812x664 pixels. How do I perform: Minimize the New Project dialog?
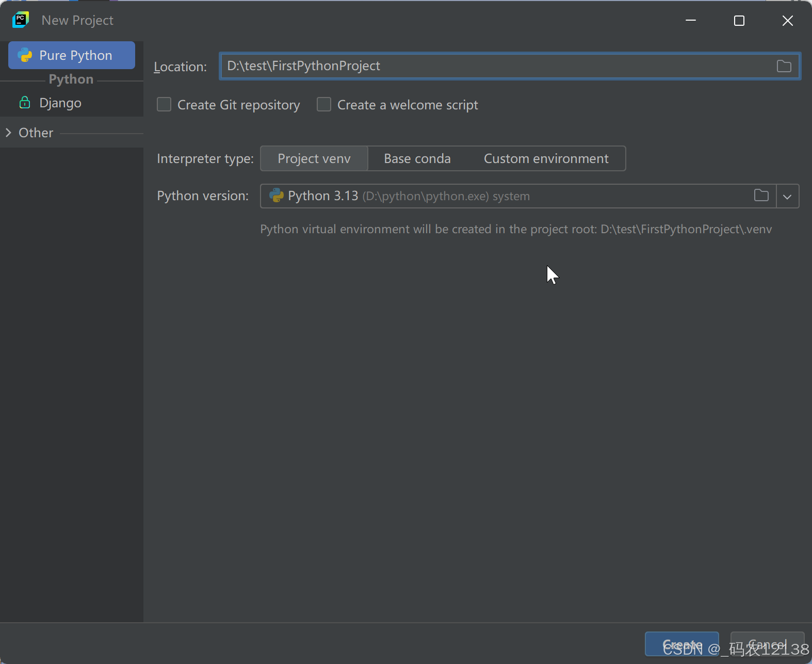click(691, 21)
